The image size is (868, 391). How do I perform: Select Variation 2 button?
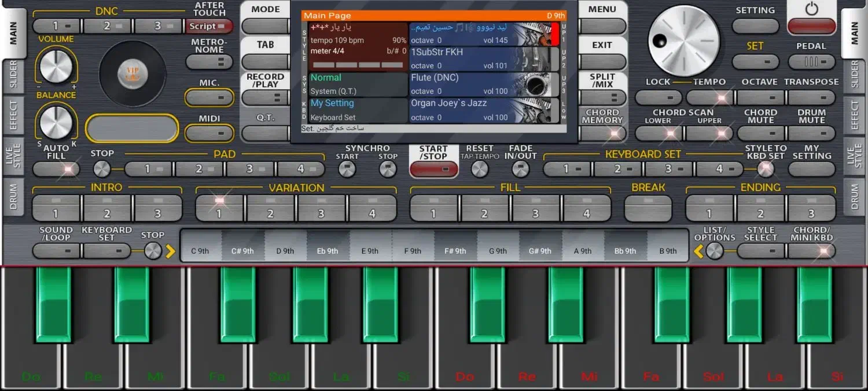(x=270, y=207)
